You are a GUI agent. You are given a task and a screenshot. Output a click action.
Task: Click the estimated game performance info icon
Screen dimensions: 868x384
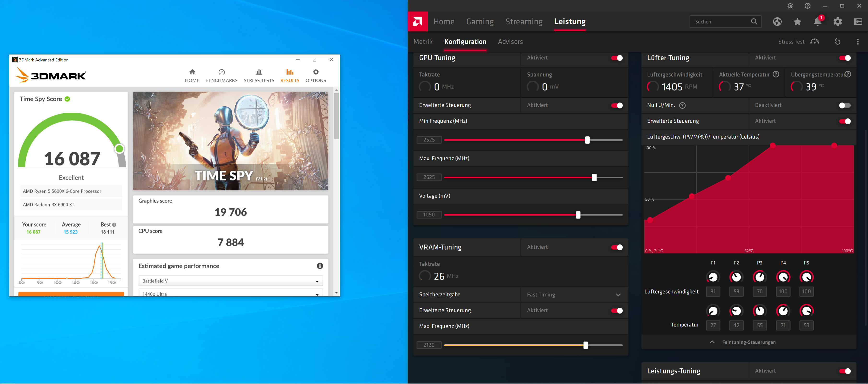click(x=320, y=266)
